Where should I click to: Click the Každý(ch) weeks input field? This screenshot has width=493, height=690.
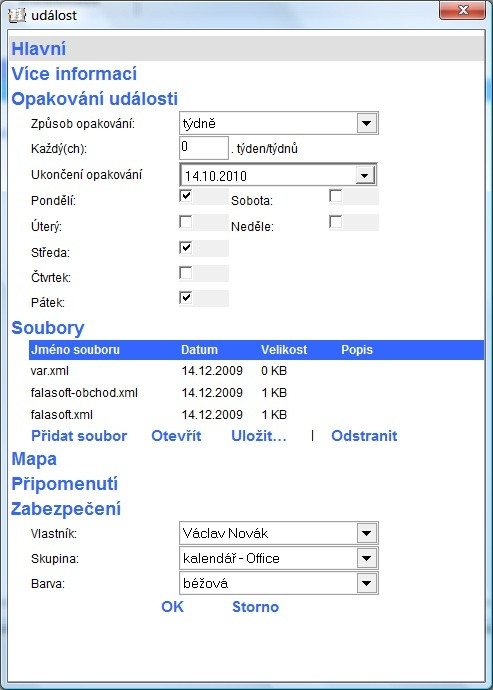coord(204,148)
